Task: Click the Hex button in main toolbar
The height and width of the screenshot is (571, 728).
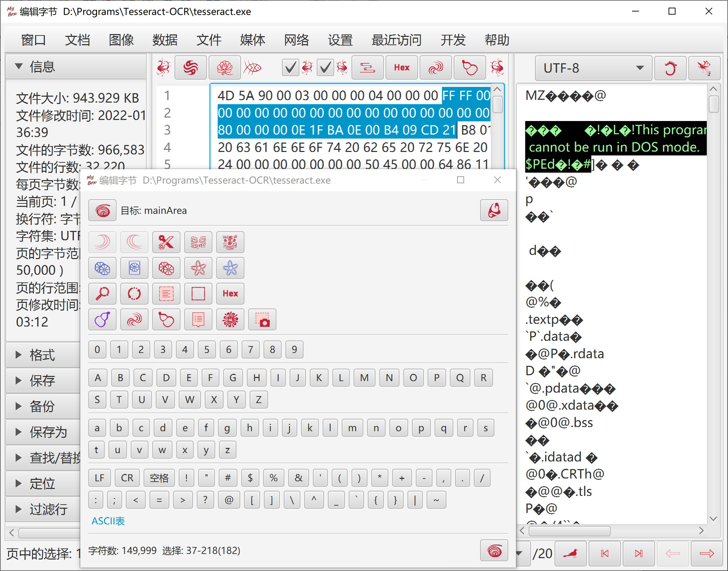Action: point(402,67)
